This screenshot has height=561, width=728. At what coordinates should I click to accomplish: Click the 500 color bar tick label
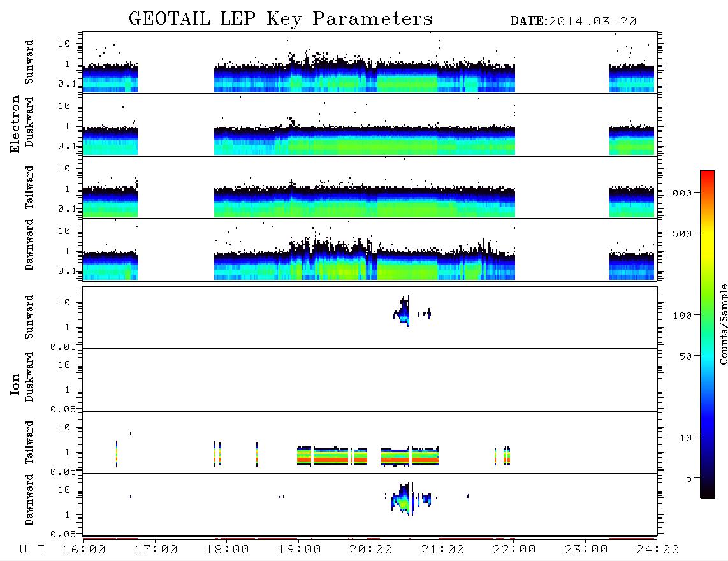click(x=683, y=233)
